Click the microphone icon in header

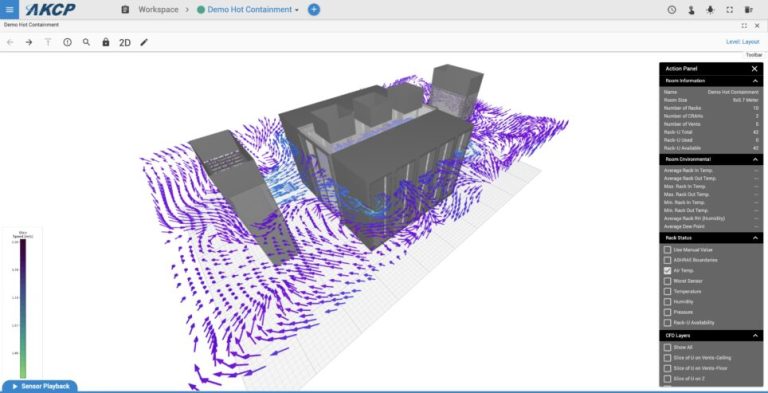point(710,10)
